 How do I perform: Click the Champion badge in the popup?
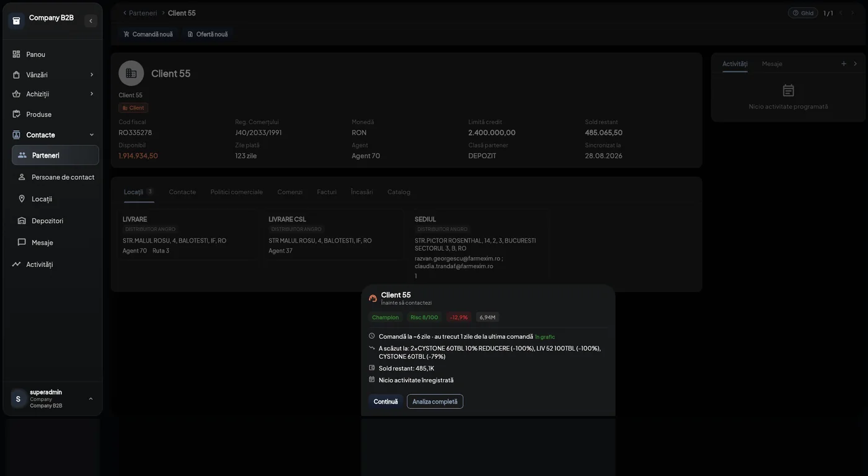pos(385,317)
